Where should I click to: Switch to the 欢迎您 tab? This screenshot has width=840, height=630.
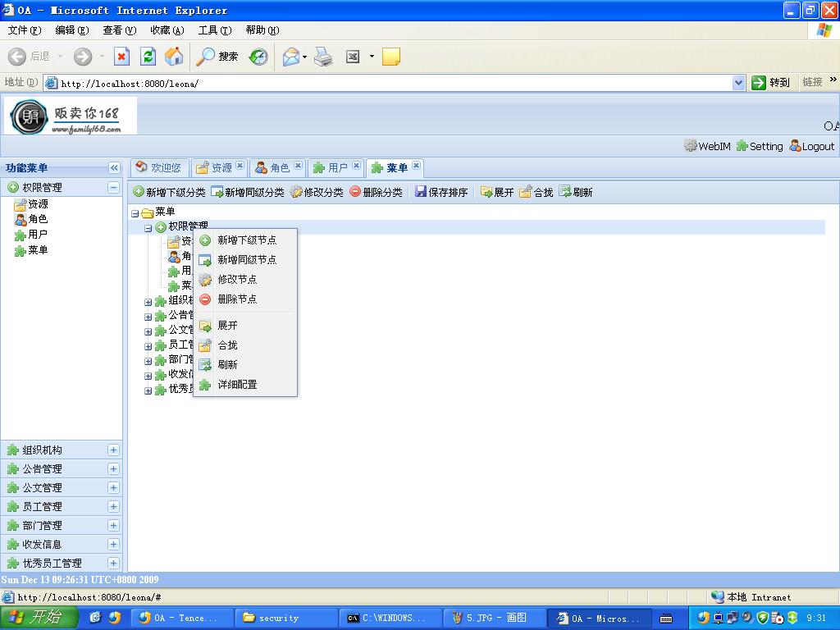159,167
